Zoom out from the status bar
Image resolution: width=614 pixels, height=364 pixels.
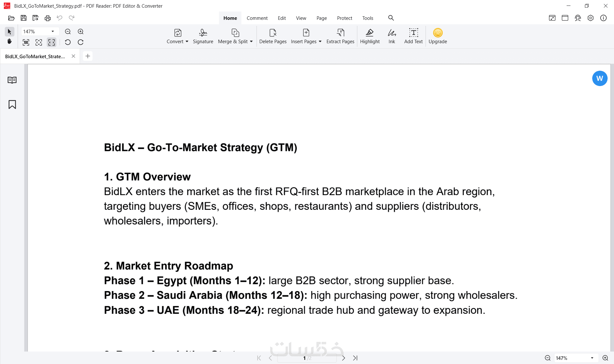[547, 358]
